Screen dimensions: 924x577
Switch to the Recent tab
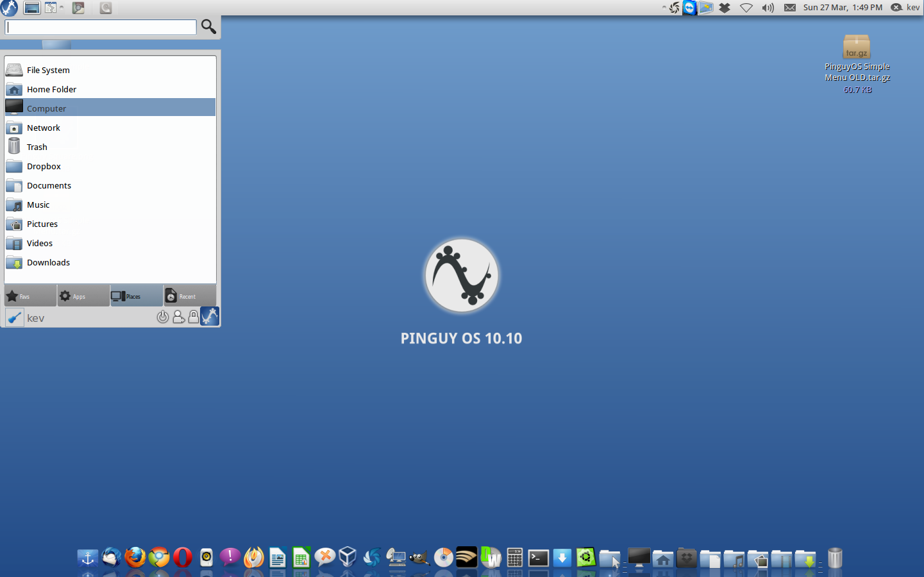pos(190,296)
